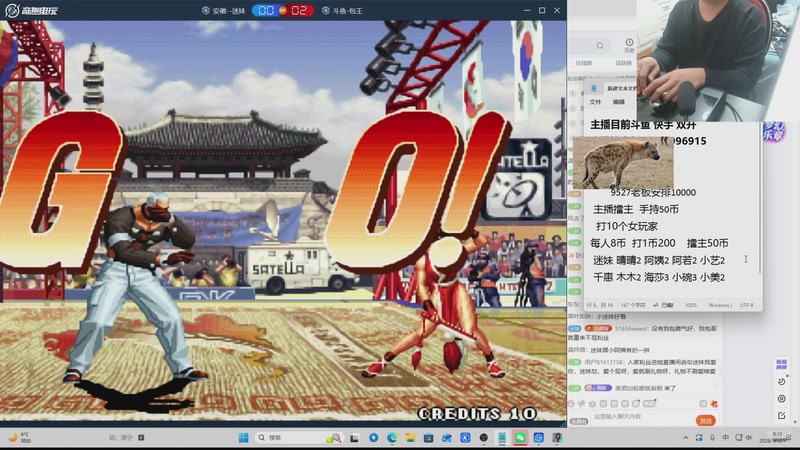Open WeChat from the taskbar

click(520, 438)
